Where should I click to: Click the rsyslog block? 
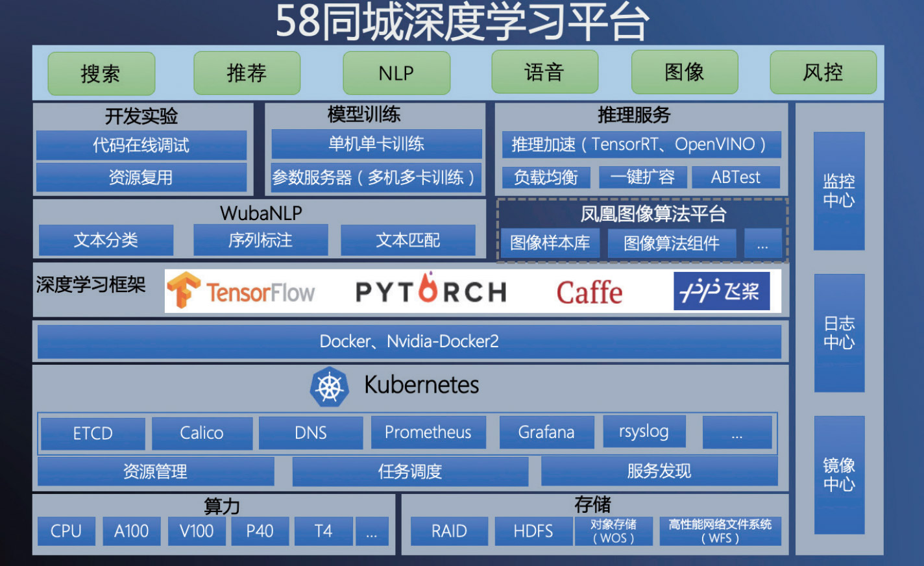click(644, 432)
